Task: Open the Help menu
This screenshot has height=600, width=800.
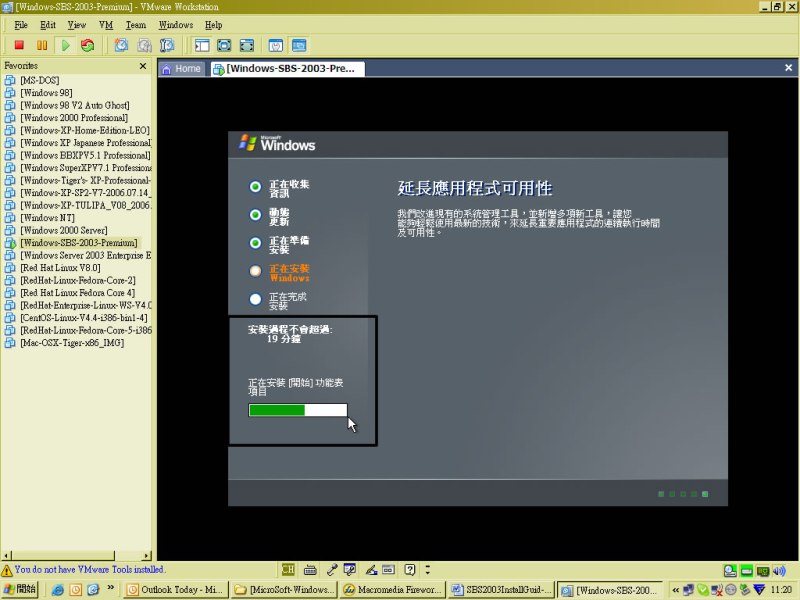Action: 213,25
